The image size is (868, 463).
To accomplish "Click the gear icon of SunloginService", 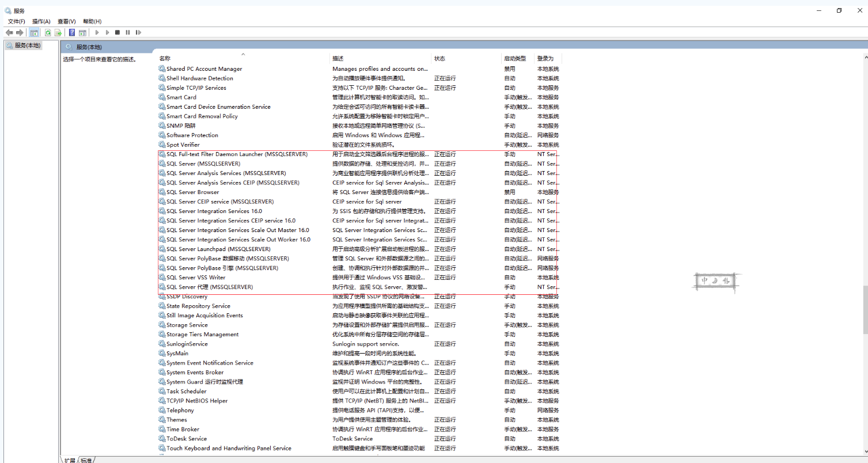I will tap(162, 344).
